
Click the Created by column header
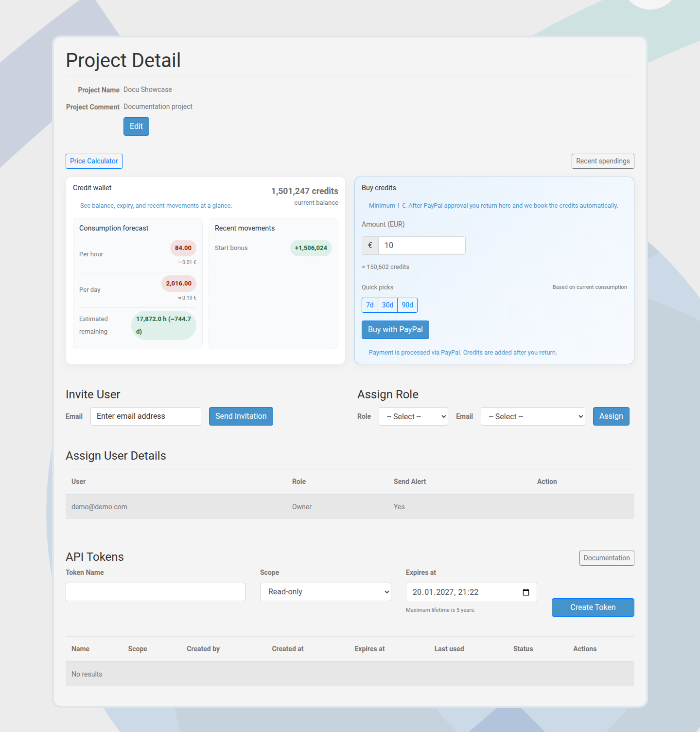point(203,649)
